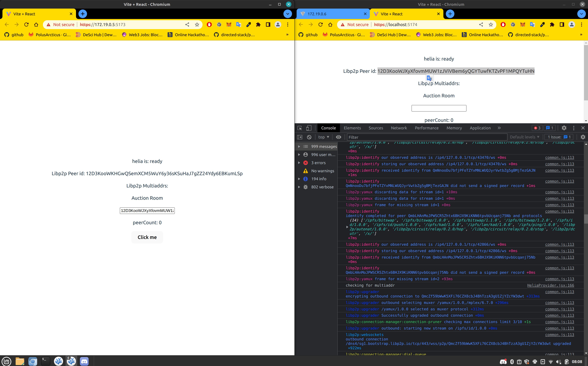Switch to the Sources tab
The image size is (588, 366).
(x=376, y=128)
